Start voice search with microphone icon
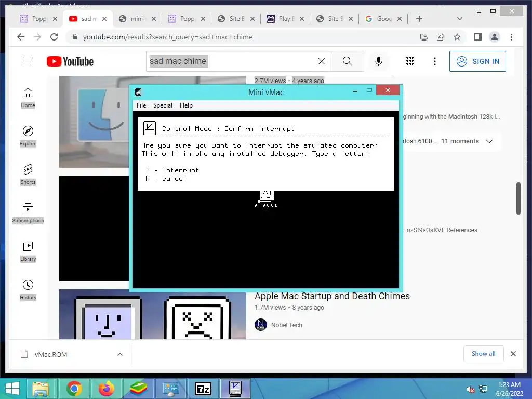Viewport: 532px width, 399px height. (x=379, y=61)
